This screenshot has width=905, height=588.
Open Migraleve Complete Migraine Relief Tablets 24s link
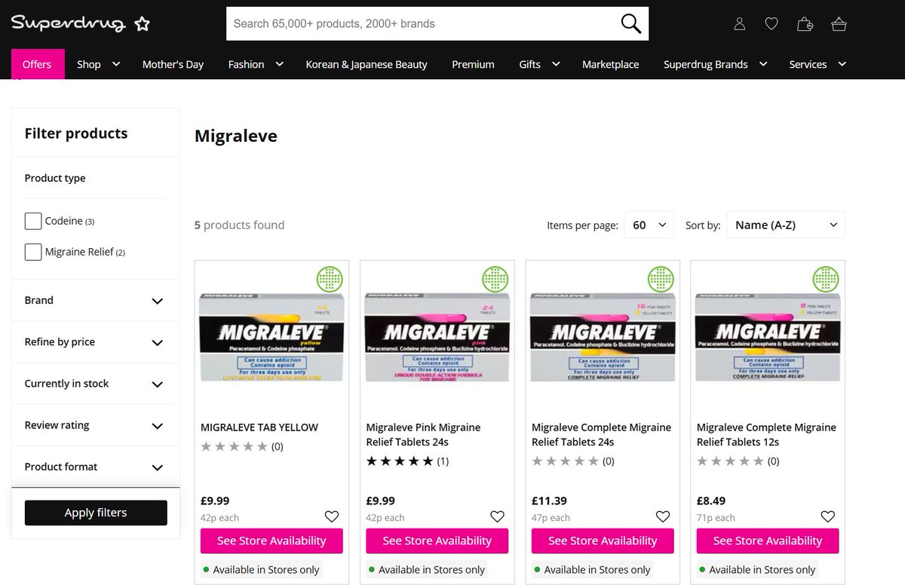[601, 434]
